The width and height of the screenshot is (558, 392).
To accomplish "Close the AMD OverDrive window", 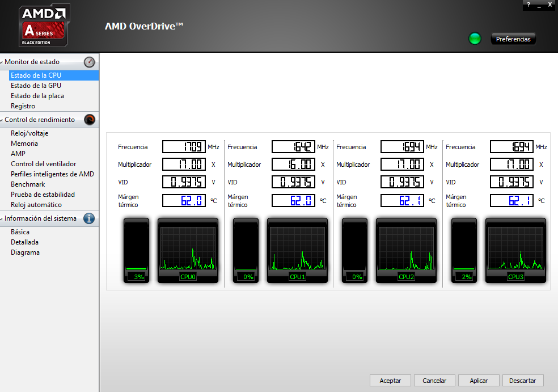I will 550,5.
